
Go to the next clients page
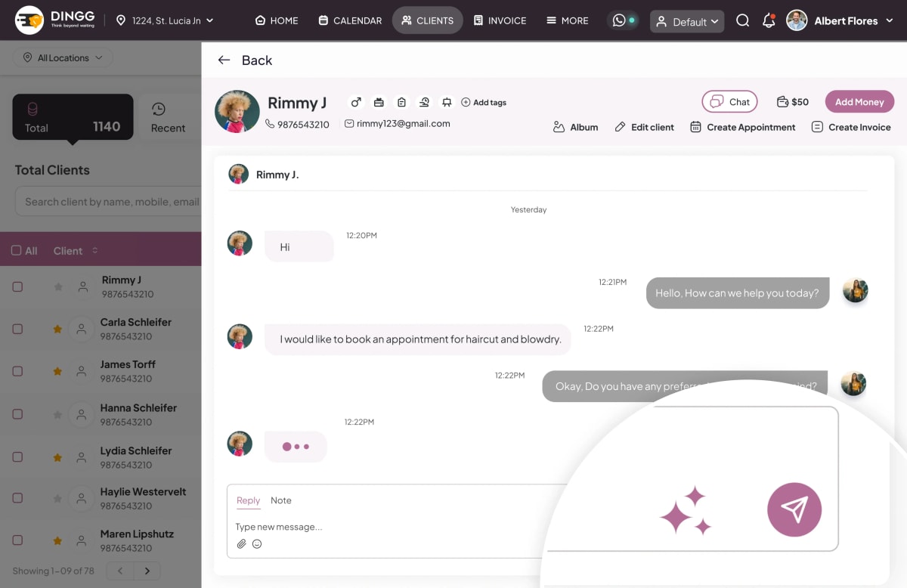pos(147,571)
